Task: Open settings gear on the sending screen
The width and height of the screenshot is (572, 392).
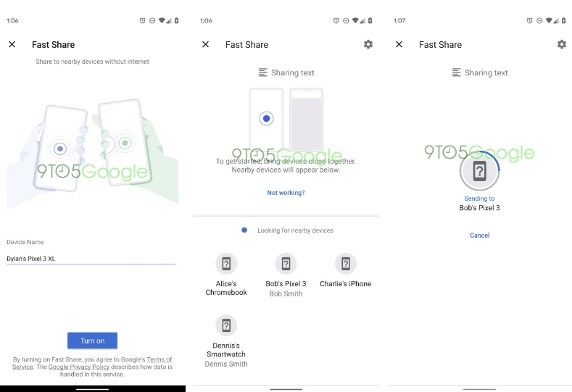Action: coord(562,44)
